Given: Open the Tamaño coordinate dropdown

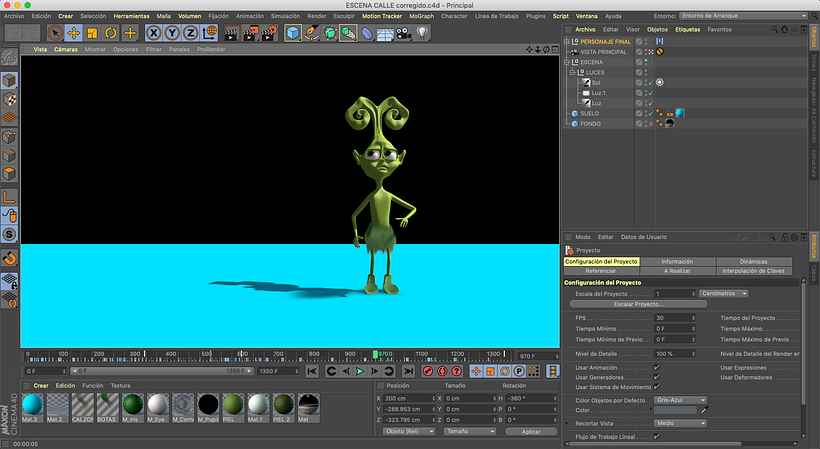Looking at the screenshot, I should pyautogui.click(x=470, y=431).
